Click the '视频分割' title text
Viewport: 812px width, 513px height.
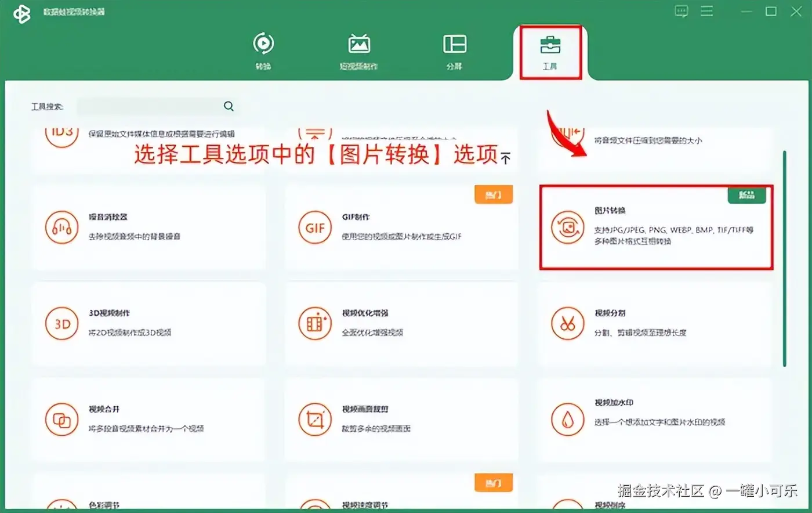[610, 313]
